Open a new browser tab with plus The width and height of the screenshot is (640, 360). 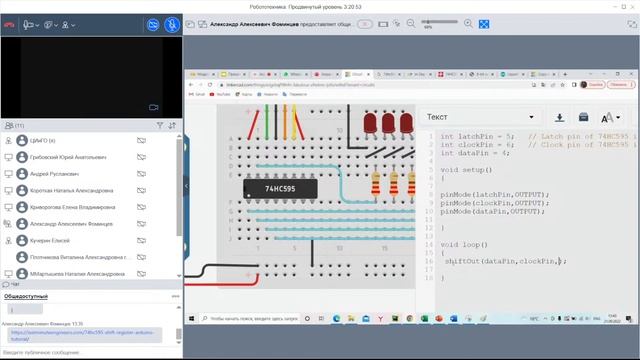[565, 74]
